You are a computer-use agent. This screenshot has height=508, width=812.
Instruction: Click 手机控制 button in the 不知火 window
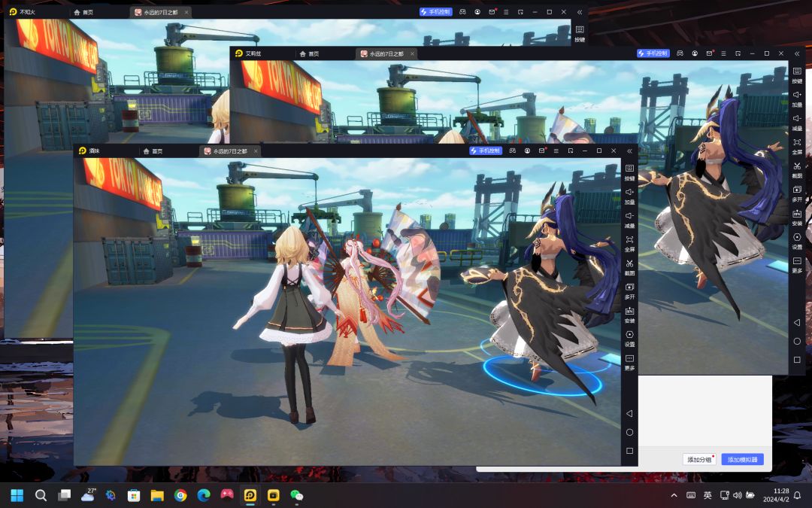(x=436, y=12)
